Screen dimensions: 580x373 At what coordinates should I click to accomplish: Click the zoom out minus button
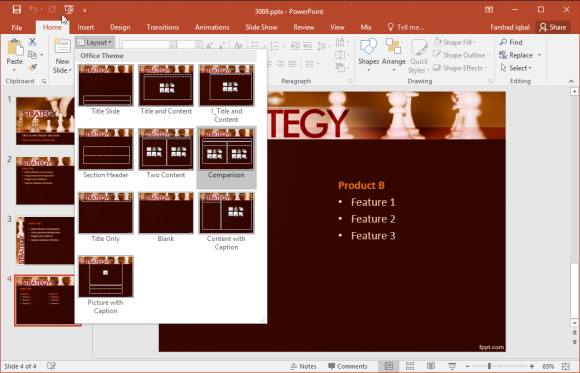click(x=468, y=366)
